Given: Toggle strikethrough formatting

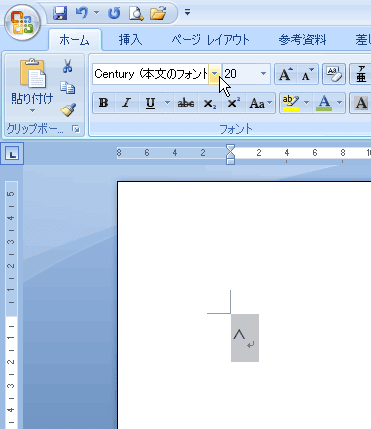Looking at the screenshot, I should point(186,103).
